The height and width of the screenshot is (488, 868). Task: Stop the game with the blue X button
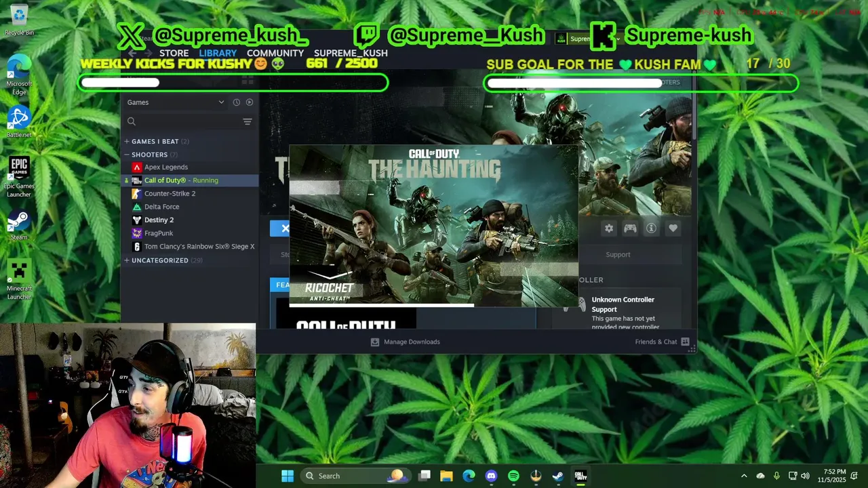[x=280, y=228]
